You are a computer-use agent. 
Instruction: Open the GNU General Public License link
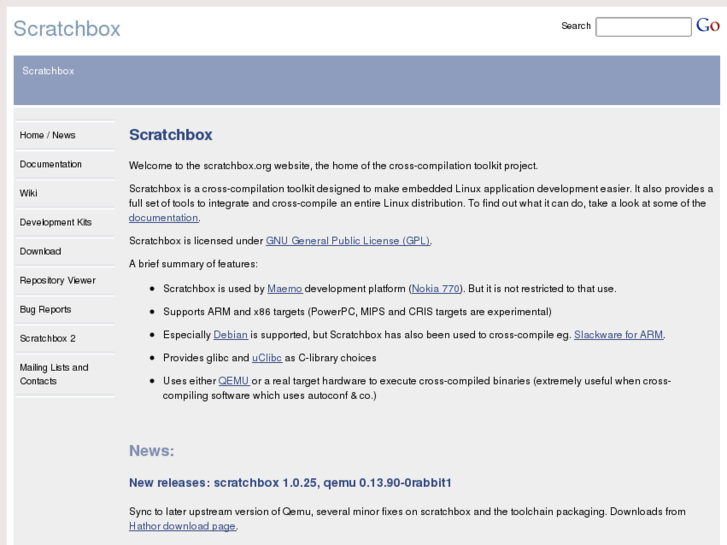348,241
